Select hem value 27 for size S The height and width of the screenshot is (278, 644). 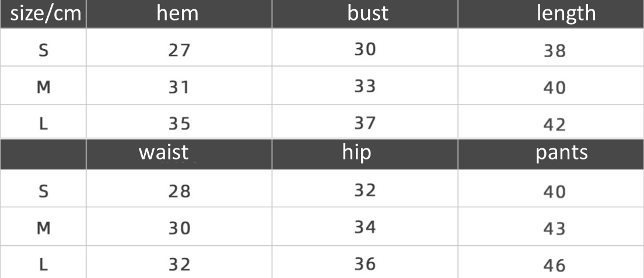[x=180, y=50]
